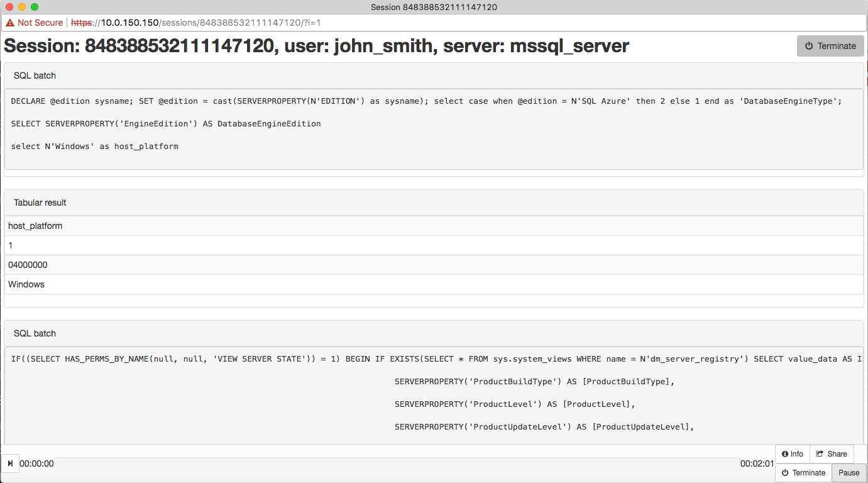Share this session recording

(x=832, y=454)
